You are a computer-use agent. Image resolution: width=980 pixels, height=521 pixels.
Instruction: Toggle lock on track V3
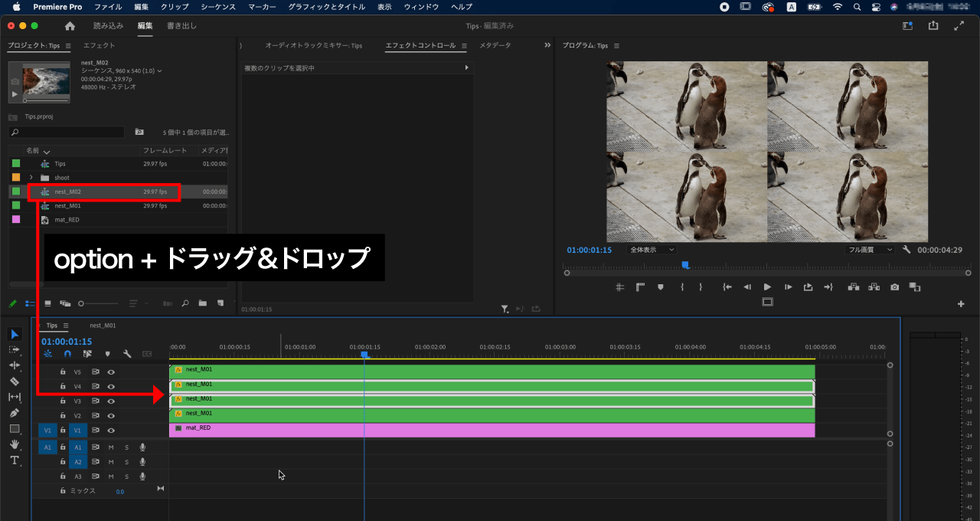(x=63, y=401)
